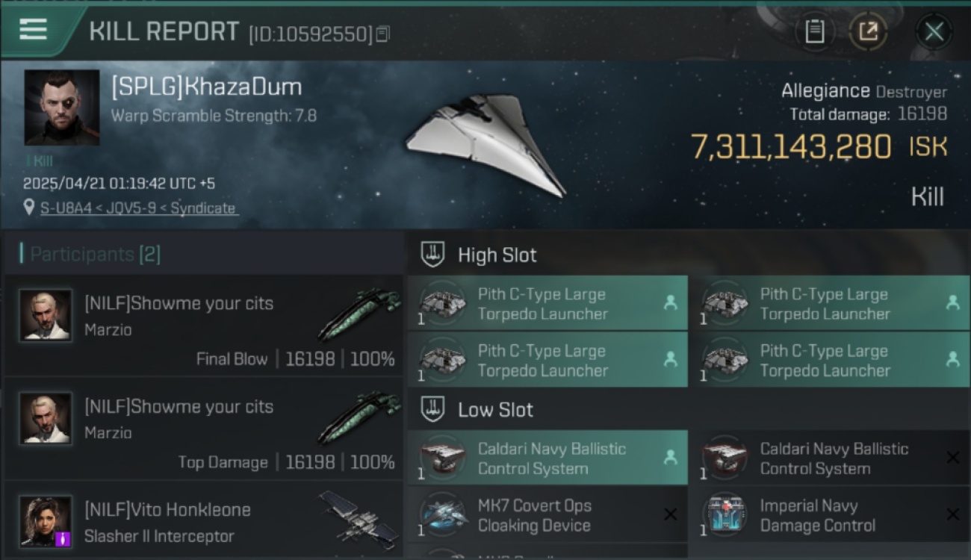Open KhazaDum's pilot portrait

pyautogui.click(x=62, y=108)
